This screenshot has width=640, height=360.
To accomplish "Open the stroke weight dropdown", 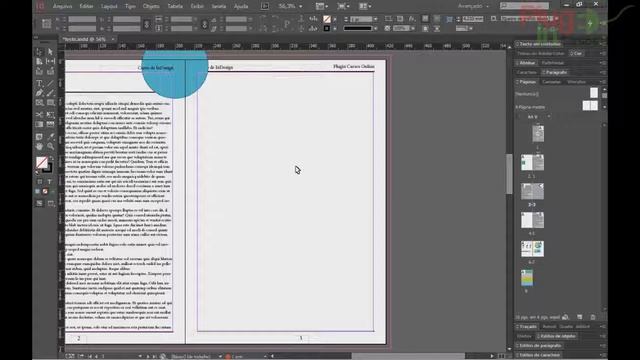I will (x=375, y=19).
